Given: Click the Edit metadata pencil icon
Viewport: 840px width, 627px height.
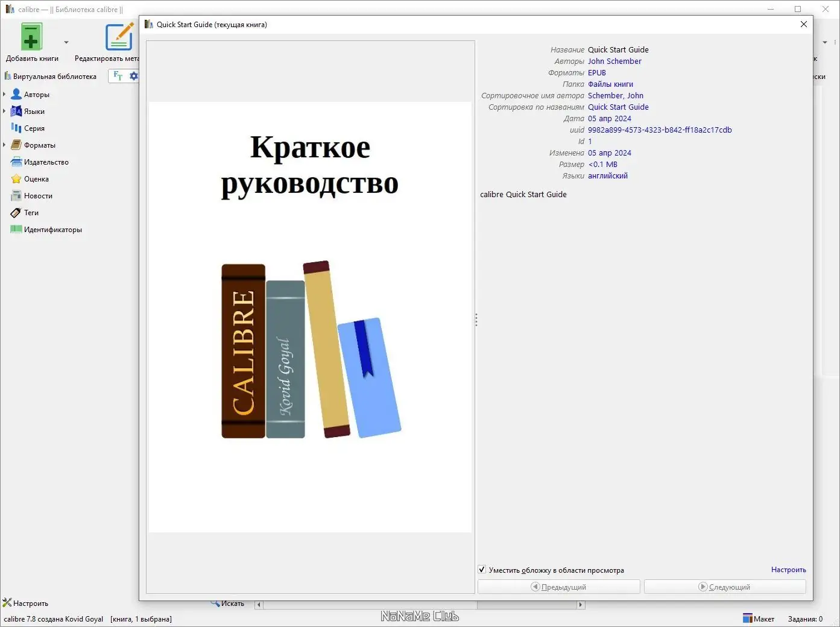Looking at the screenshot, I should (119, 37).
